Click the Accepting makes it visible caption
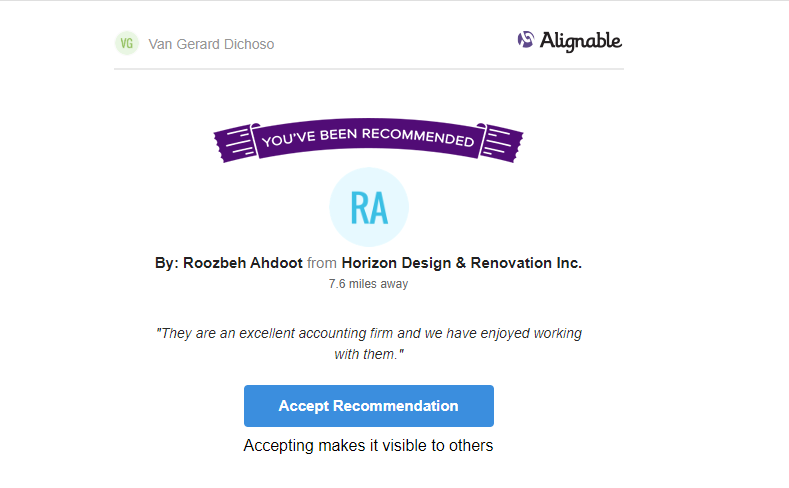The height and width of the screenshot is (488, 789). pyautogui.click(x=368, y=446)
